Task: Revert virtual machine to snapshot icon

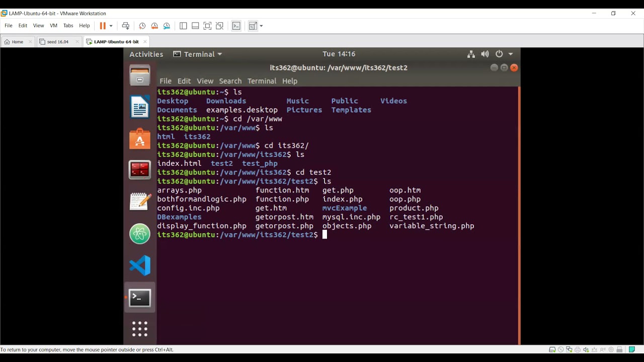Action: point(154,26)
